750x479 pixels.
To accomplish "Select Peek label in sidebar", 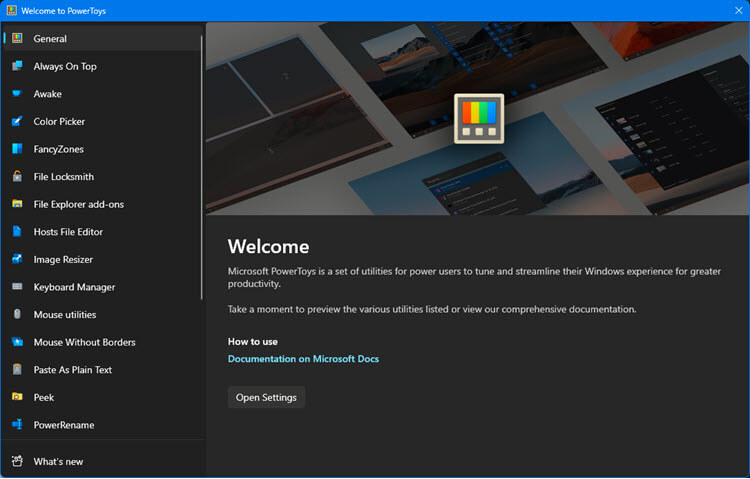I will (44, 398).
